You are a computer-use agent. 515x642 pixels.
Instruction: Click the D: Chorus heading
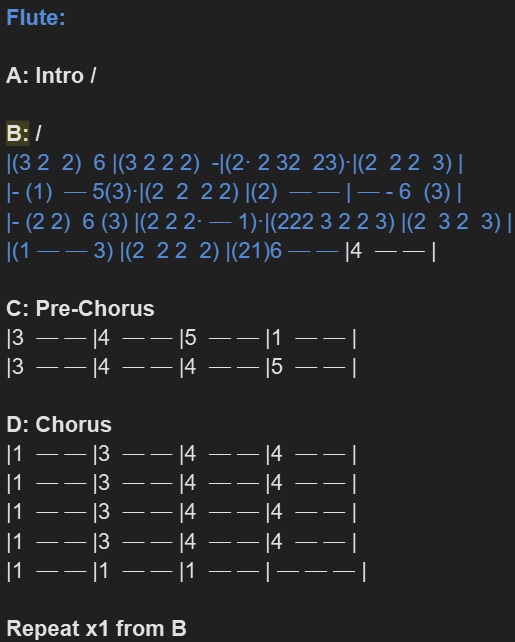pos(59,425)
